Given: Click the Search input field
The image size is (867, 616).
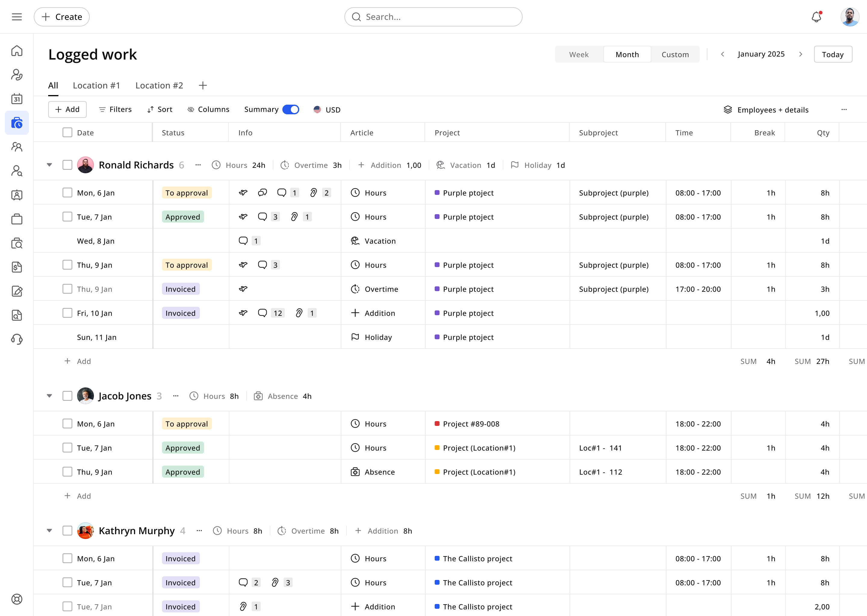Looking at the screenshot, I should pos(433,17).
